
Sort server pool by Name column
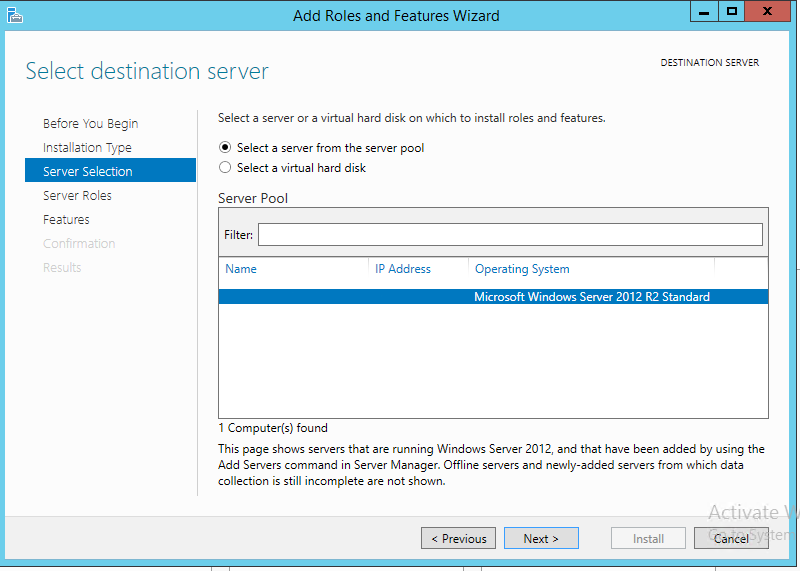241,269
